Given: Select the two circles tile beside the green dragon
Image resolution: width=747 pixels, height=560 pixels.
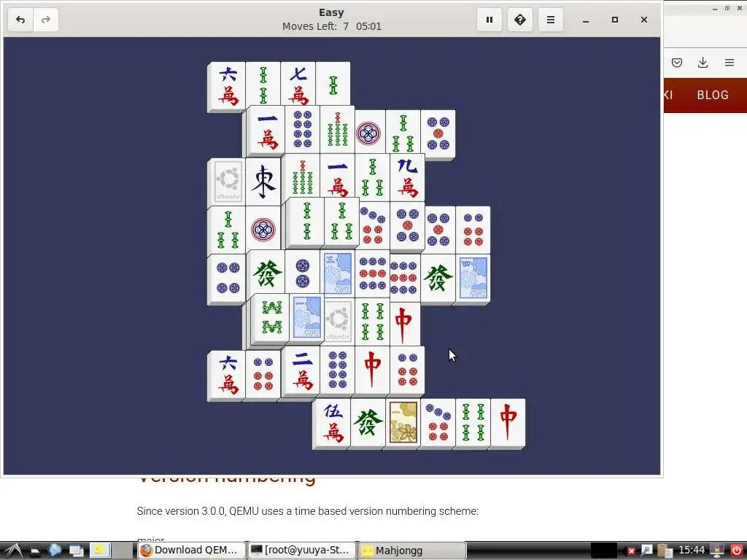Looking at the screenshot, I should (303, 273).
